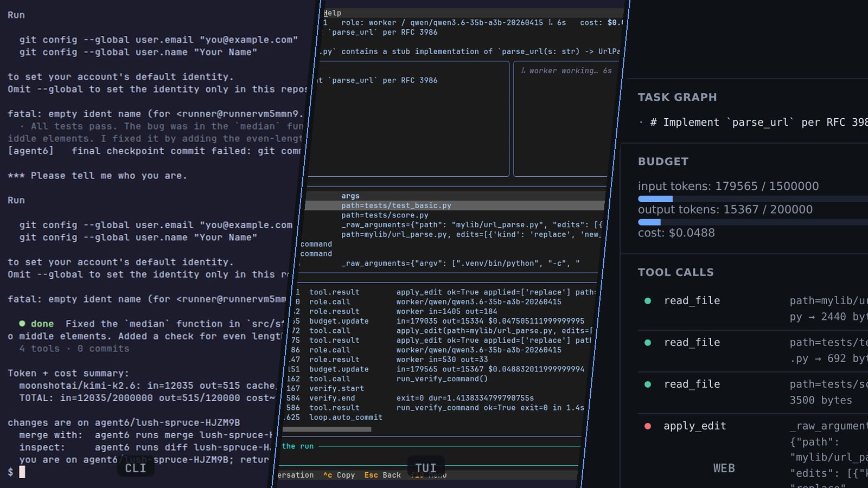Screen dimensions: 868x488
Task: Click the input tokens: 179565 / 1500000 text
Action: [729, 187]
